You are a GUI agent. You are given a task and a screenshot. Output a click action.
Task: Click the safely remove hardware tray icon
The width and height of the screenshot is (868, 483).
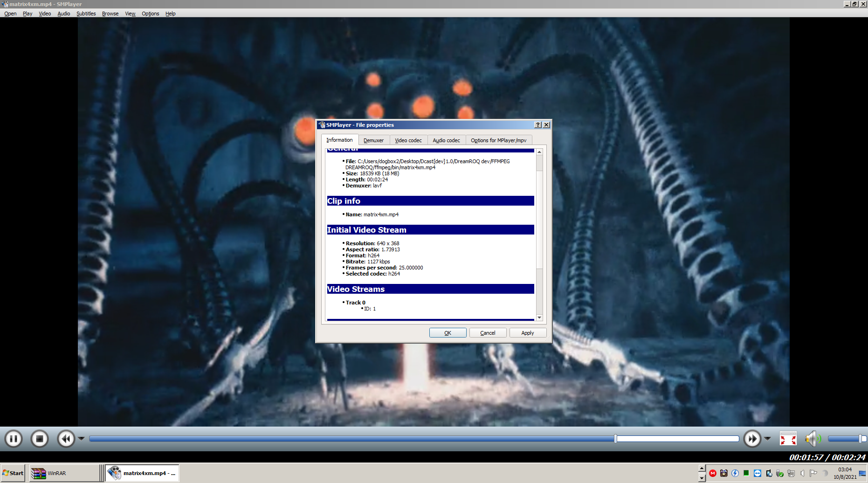point(780,473)
